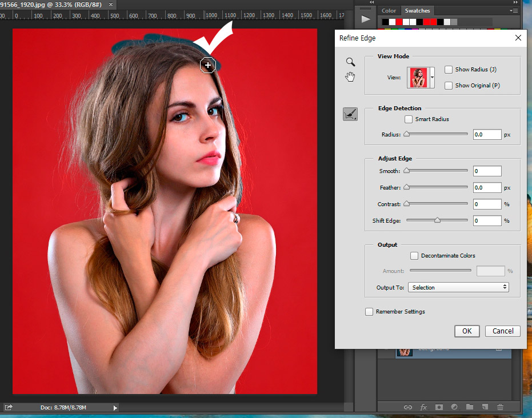The width and height of the screenshot is (532, 418).
Task: Confirm with the OK button
Action: (467, 331)
